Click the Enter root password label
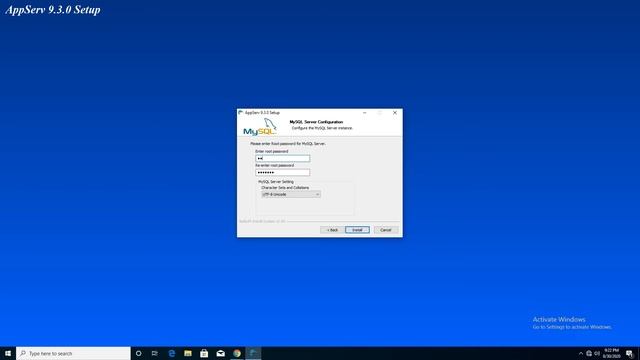Screen dimensions: 640x360 click(272, 151)
